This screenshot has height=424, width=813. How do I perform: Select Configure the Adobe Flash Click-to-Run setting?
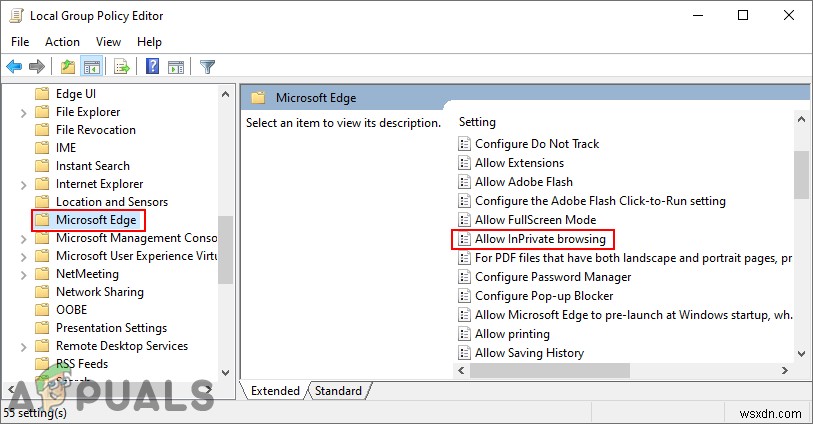tap(600, 201)
